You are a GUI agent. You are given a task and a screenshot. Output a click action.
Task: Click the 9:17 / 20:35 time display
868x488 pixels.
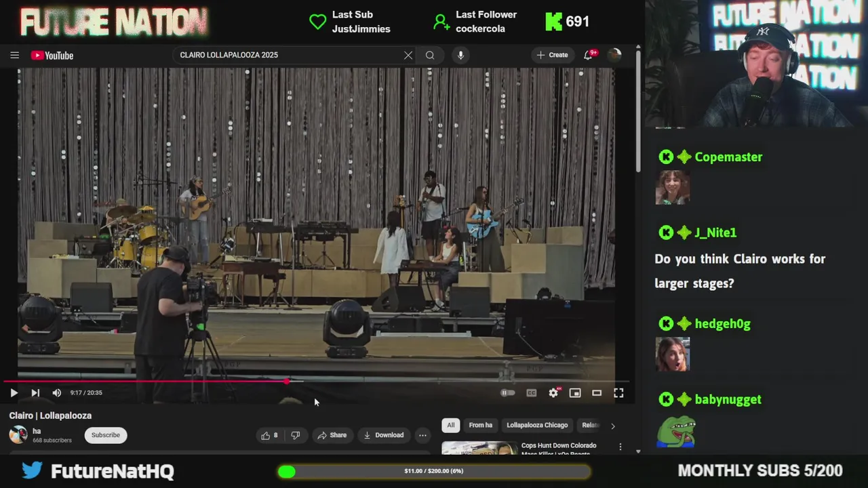pos(86,393)
